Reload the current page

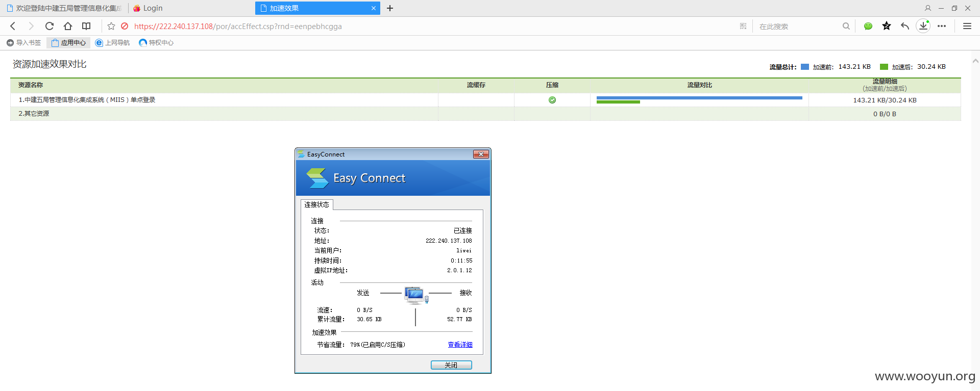click(x=50, y=26)
